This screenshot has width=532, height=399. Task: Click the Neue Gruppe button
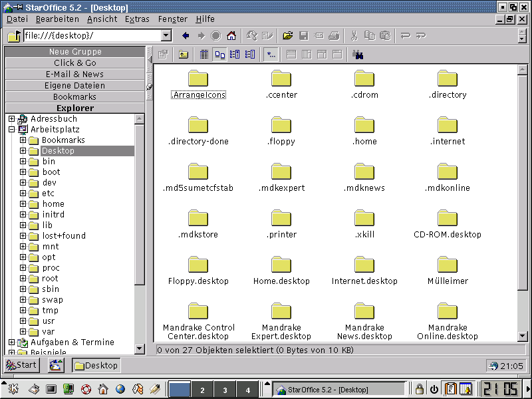point(75,52)
